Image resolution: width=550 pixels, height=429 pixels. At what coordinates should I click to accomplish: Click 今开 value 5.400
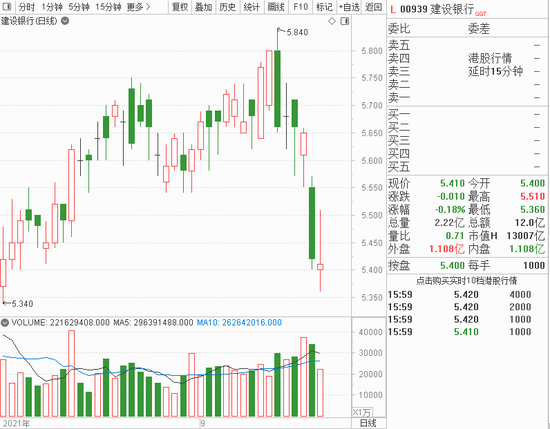click(532, 183)
